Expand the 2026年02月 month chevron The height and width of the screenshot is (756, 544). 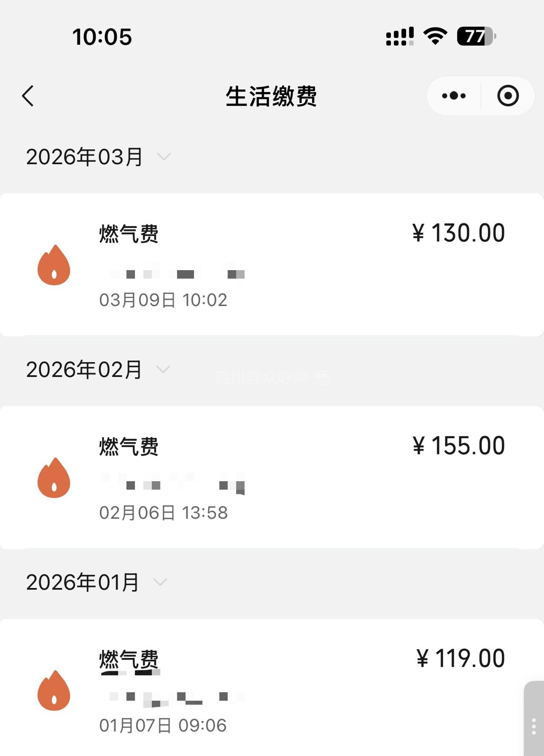163,369
